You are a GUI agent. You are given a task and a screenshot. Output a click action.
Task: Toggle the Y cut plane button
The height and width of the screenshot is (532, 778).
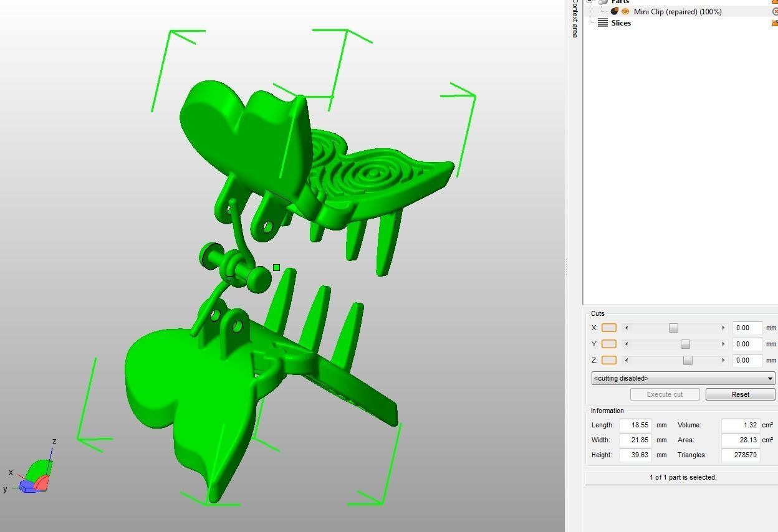tap(608, 344)
